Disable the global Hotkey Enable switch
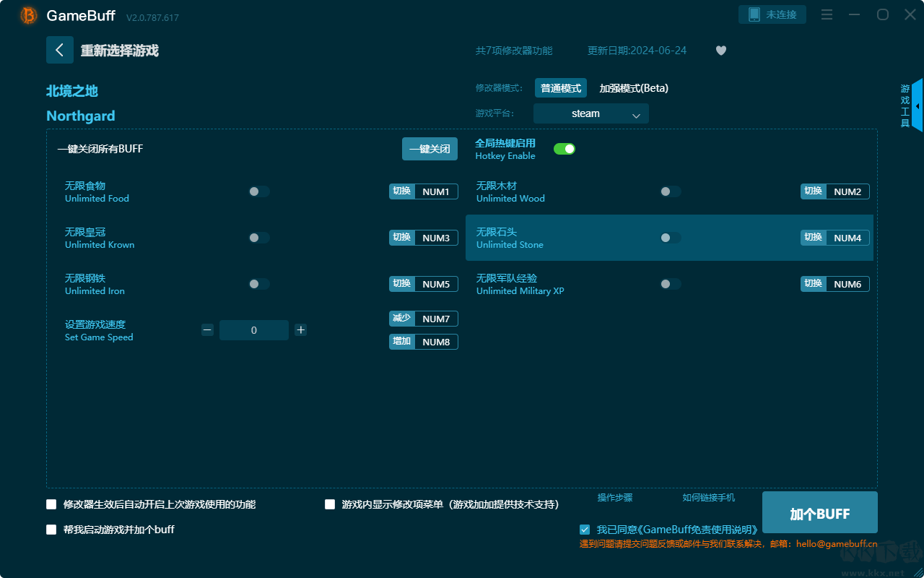This screenshot has height=578, width=924. [564, 149]
